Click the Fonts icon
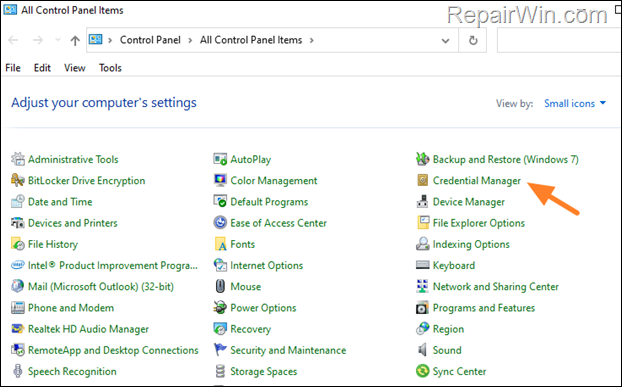 [x=220, y=244]
